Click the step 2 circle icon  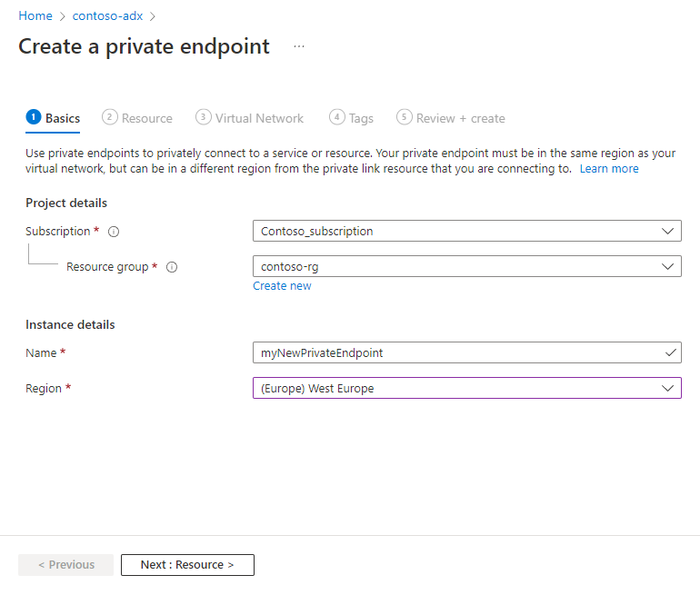(110, 117)
